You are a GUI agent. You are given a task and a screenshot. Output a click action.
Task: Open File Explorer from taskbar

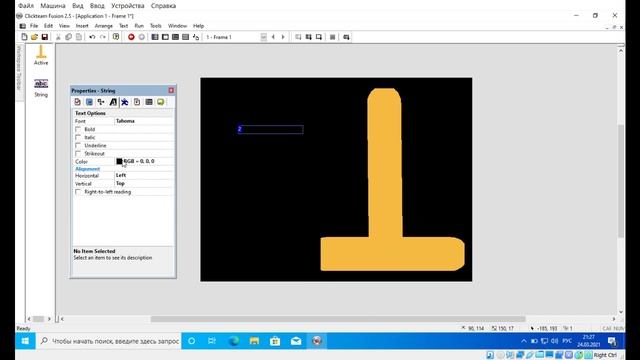(x=254, y=341)
